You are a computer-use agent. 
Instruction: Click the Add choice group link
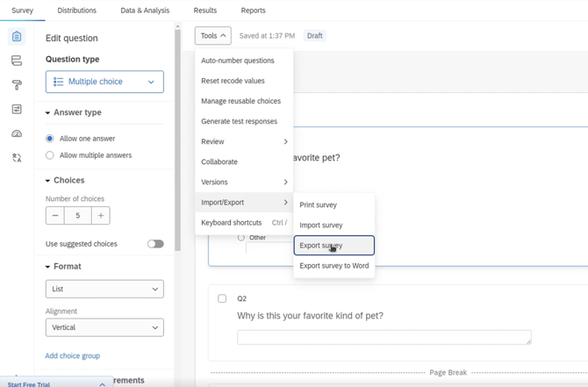(x=72, y=356)
